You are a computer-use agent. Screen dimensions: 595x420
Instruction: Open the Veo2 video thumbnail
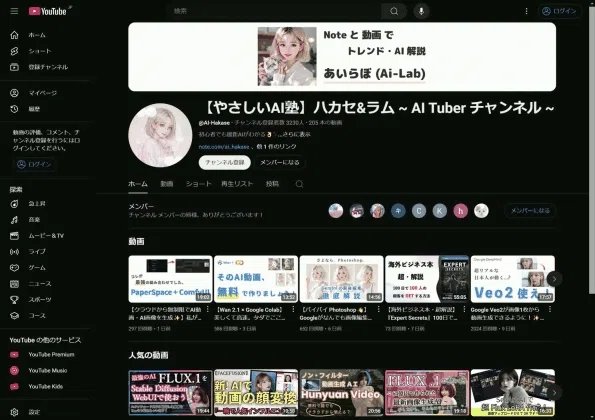coord(513,279)
